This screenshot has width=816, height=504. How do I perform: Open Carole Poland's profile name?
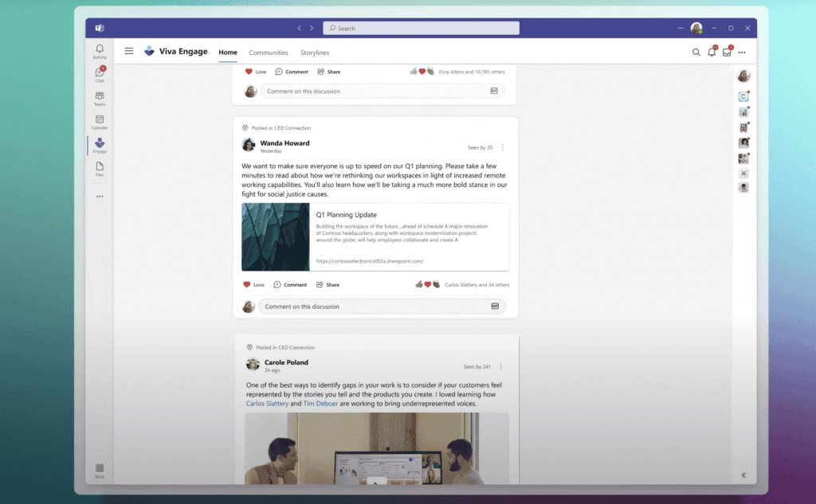point(286,362)
